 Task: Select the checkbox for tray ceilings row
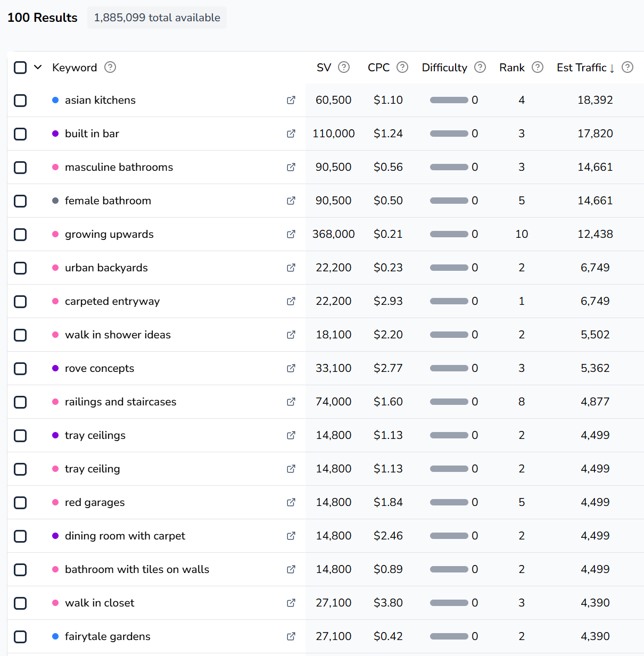tap(20, 436)
